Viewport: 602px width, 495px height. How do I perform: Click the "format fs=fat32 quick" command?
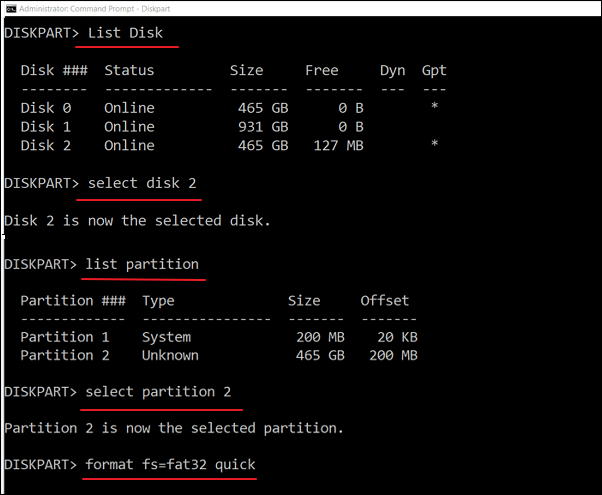coord(170,465)
